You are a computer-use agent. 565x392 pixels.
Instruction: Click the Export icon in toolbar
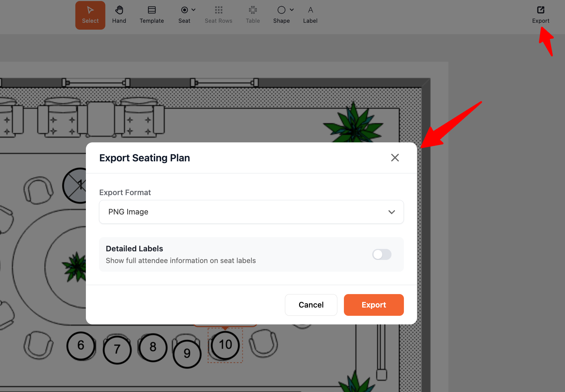tap(541, 10)
